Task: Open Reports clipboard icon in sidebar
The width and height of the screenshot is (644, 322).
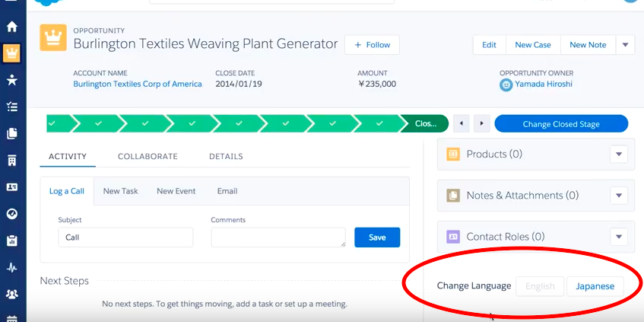Action: (12, 241)
